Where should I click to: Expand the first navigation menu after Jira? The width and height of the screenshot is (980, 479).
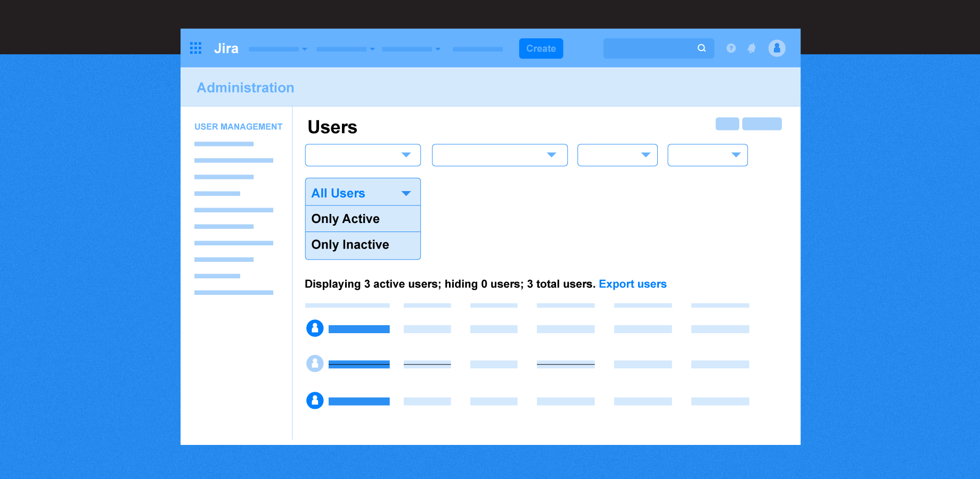point(278,49)
